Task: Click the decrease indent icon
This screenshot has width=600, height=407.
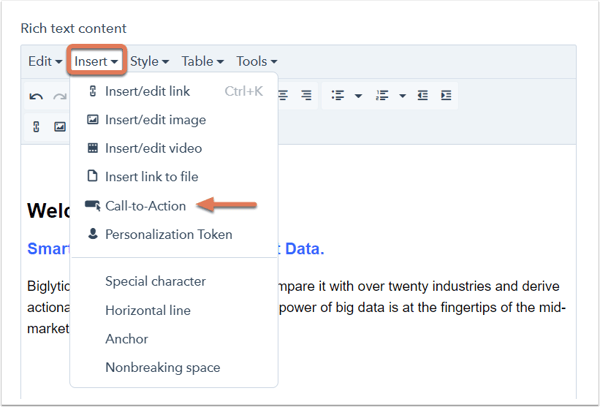Action: pyautogui.click(x=422, y=95)
